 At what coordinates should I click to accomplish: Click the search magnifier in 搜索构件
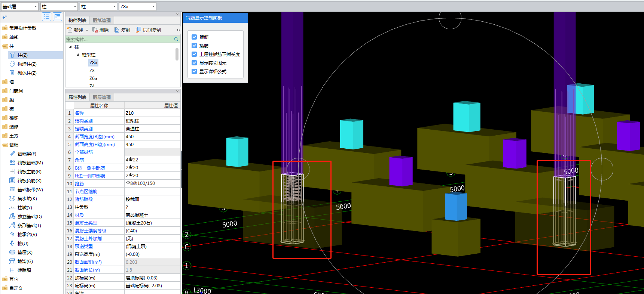click(x=176, y=39)
